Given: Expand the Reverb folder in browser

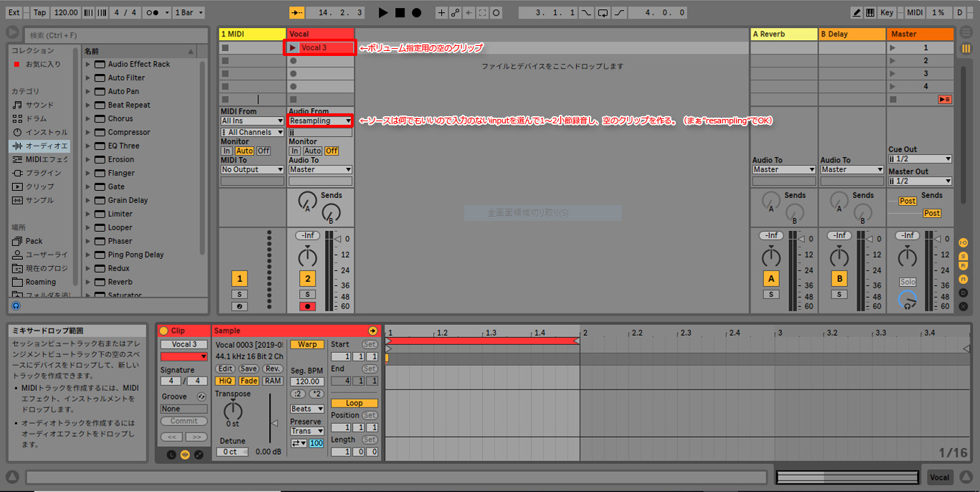Looking at the screenshot, I should click(88, 282).
